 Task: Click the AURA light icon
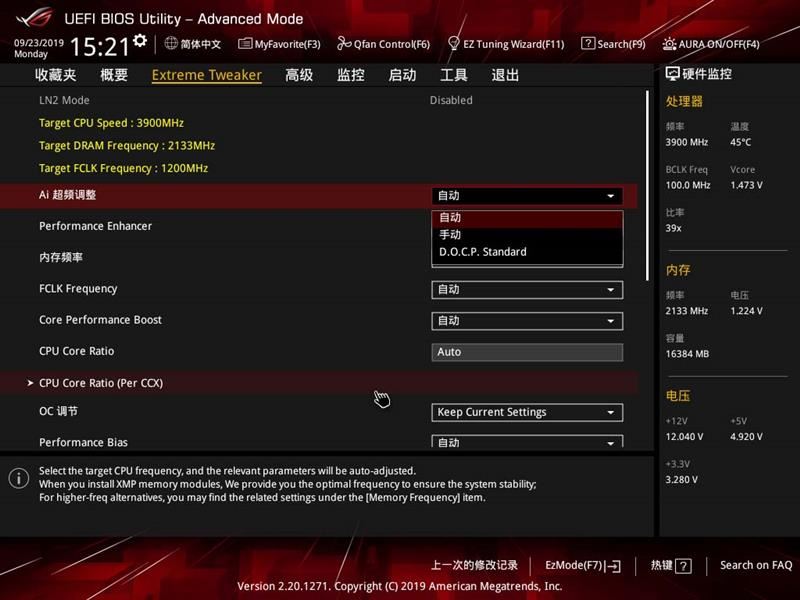point(669,44)
